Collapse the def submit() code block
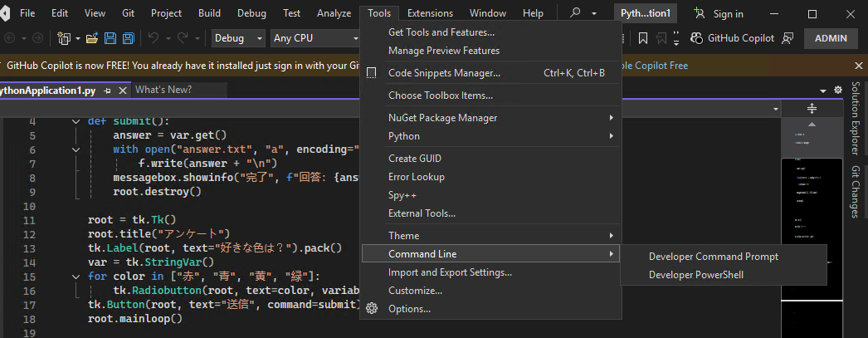Viewport: 868px width, 338px height. pos(76,121)
